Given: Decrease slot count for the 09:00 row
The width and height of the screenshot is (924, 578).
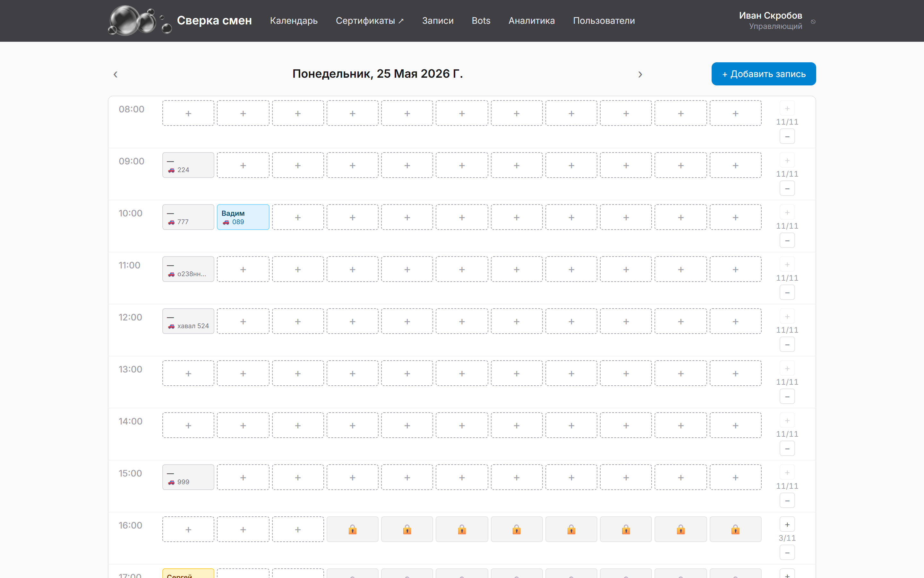Looking at the screenshot, I should click(x=787, y=188).
